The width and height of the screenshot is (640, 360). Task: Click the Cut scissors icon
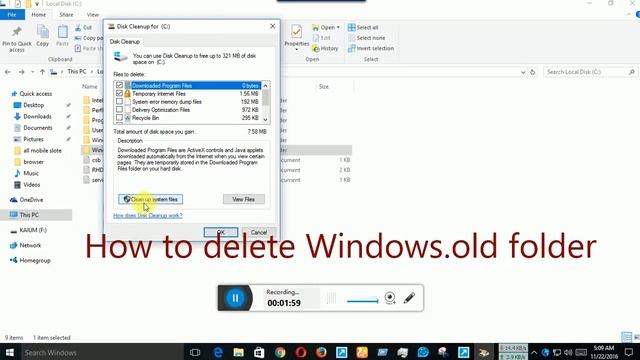[78, 28]
